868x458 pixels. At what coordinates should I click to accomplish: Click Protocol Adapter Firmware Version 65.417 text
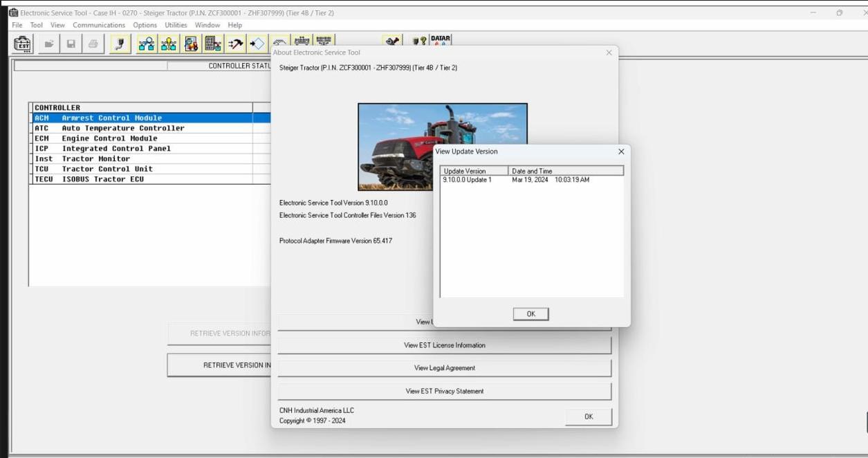tap(335, 241)
